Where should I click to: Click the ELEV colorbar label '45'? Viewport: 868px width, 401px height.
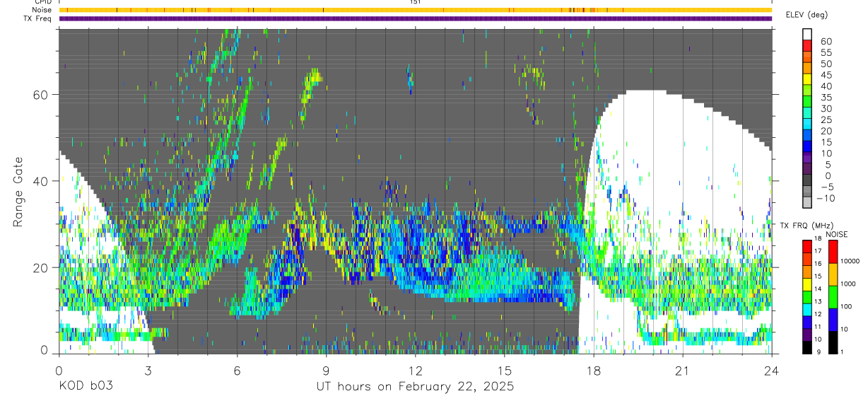coord(827,75)
